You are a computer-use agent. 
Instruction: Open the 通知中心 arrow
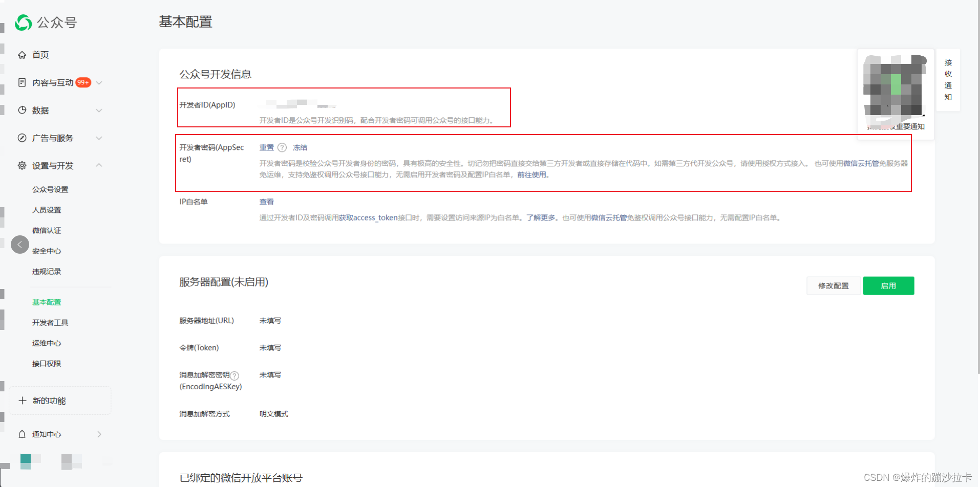point(99,434)
